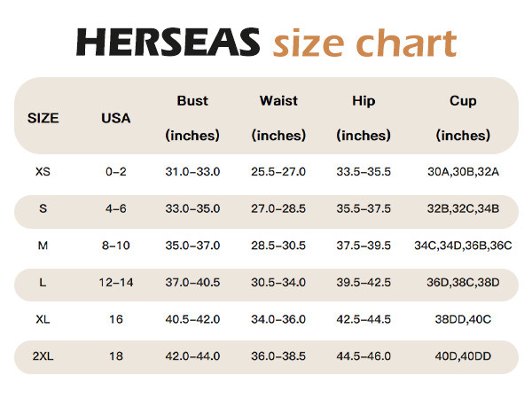The height and width of the screenshot is (399, 532).
Task: Select the USA column header
Action: tap(116, 117)
